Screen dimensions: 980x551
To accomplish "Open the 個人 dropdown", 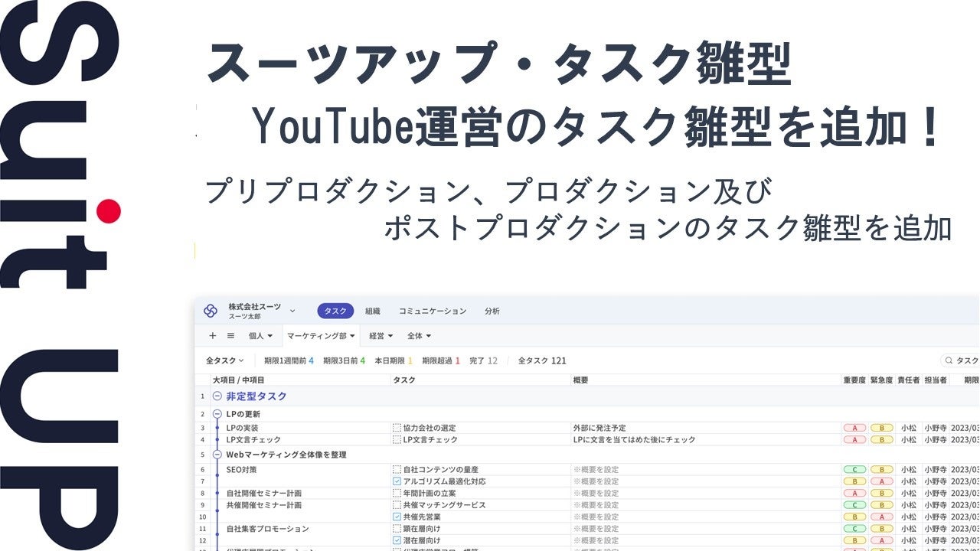I will pos(260,335).
